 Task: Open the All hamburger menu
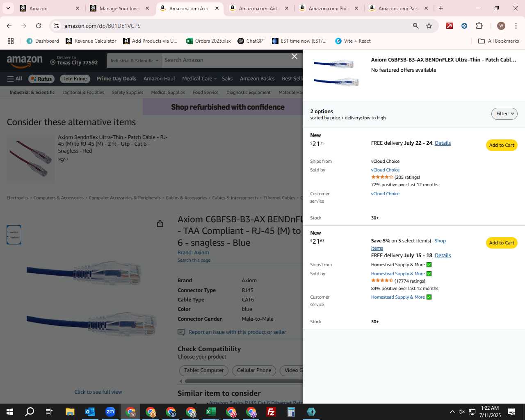click(15, 79)
